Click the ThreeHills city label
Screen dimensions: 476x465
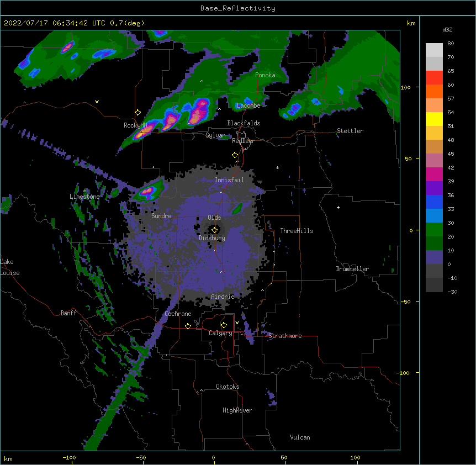pos(297,231)
